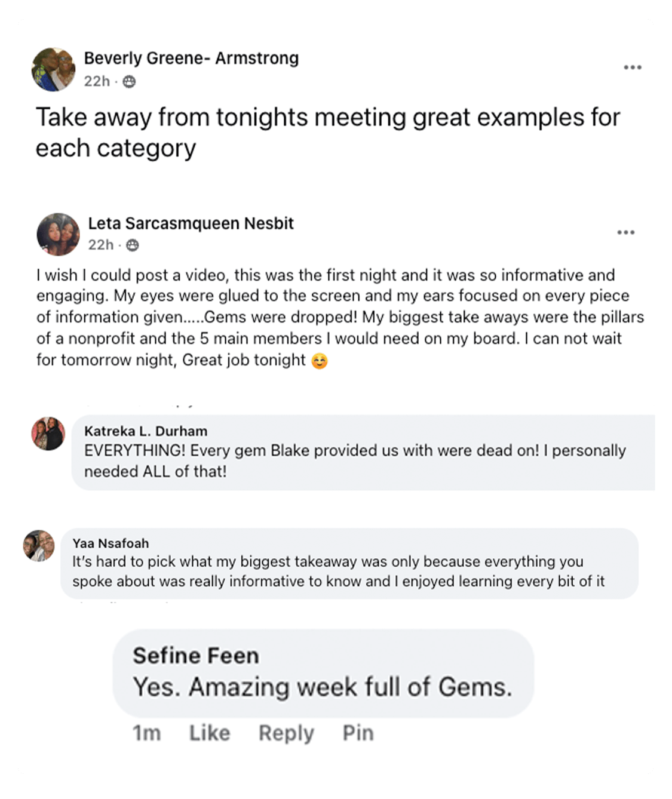The image size is (672, 799).
Task: Click the 1m timestamp under Sefine's comment
Action: [146, 733]
